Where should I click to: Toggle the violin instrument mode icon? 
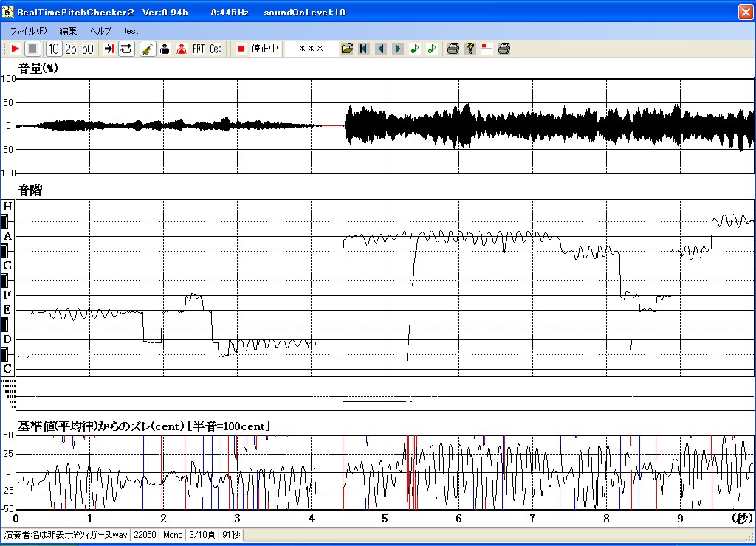click(x=148, y=49)
